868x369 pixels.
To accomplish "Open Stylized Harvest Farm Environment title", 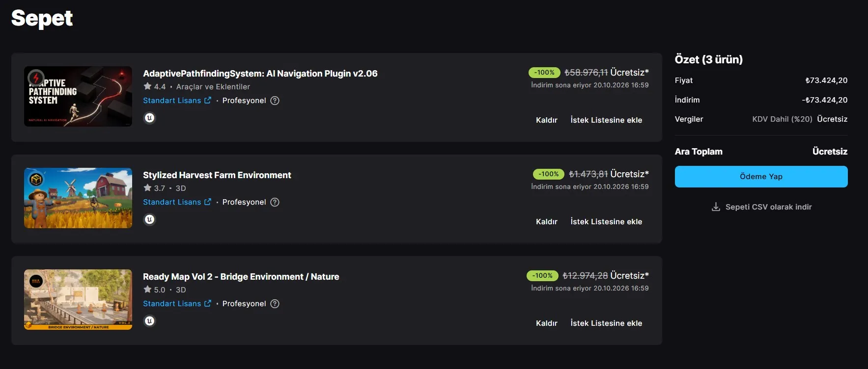I will click(x=217, y=175).
